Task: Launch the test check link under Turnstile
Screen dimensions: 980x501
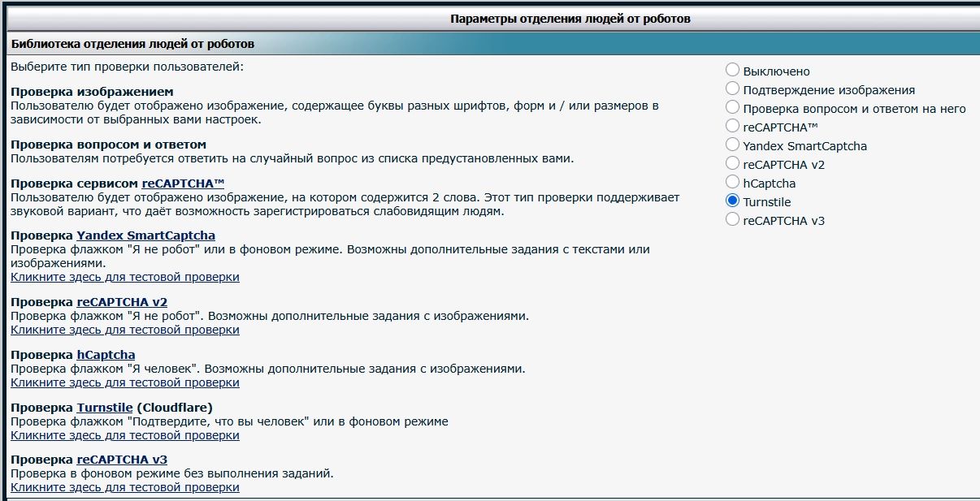Action: [x=124, y=435]
